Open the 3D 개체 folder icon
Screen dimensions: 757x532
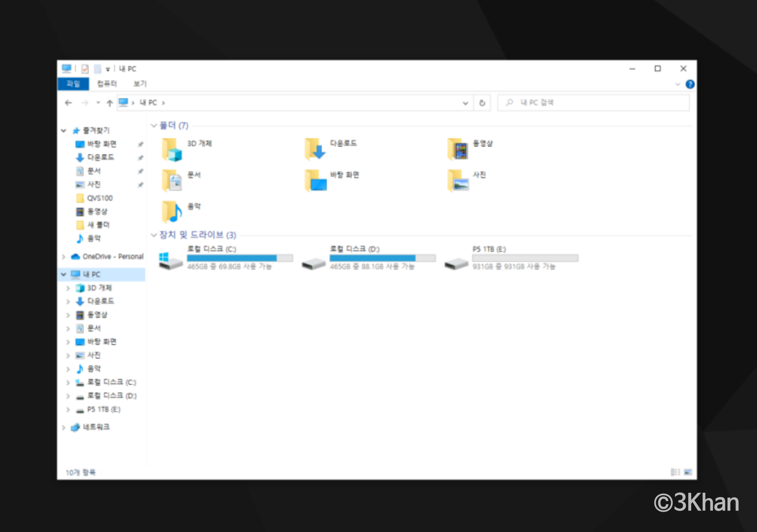(x=172, y=150)
